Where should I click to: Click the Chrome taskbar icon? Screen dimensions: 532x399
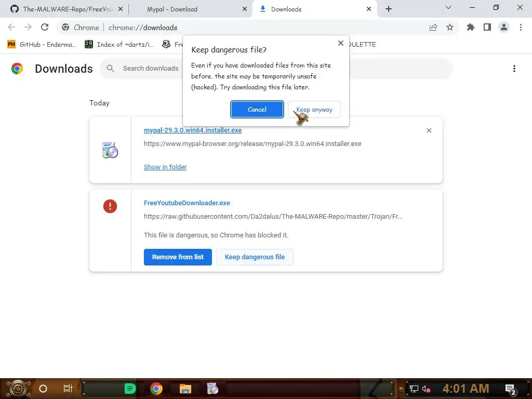point(156,389)
